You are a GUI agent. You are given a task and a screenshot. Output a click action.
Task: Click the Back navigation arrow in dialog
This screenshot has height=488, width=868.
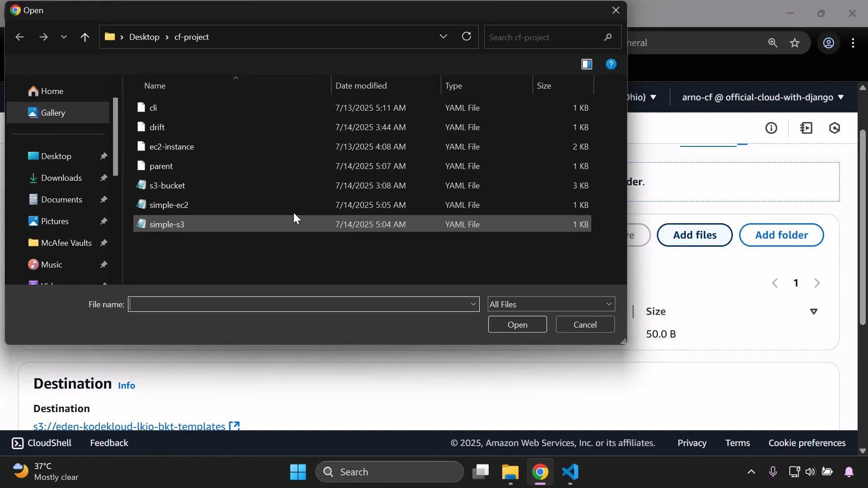tap(19, 38)
